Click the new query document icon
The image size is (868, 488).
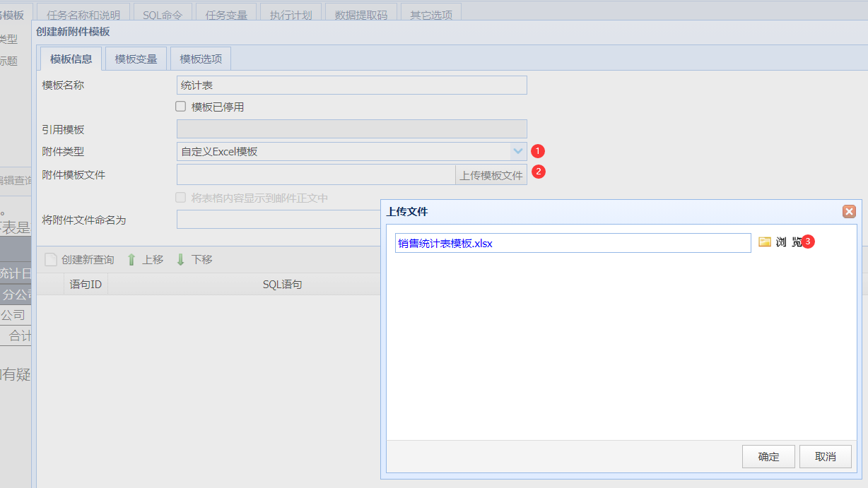click(x=50, y=260)
